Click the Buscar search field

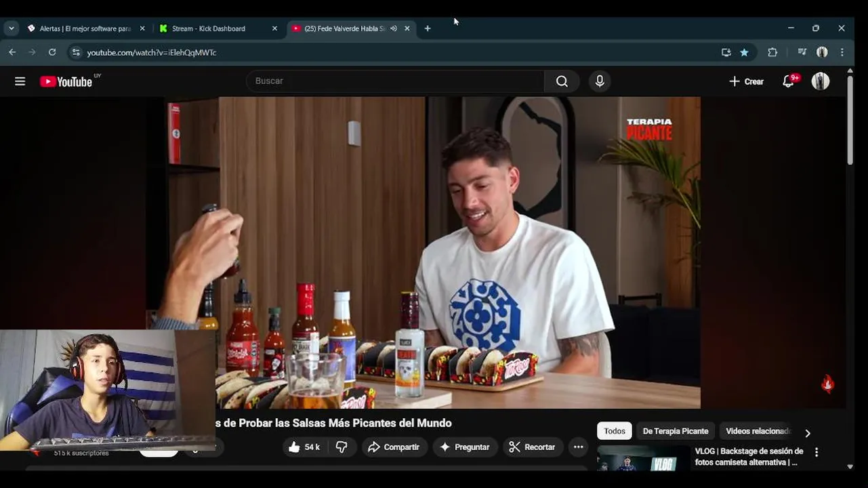395,81
